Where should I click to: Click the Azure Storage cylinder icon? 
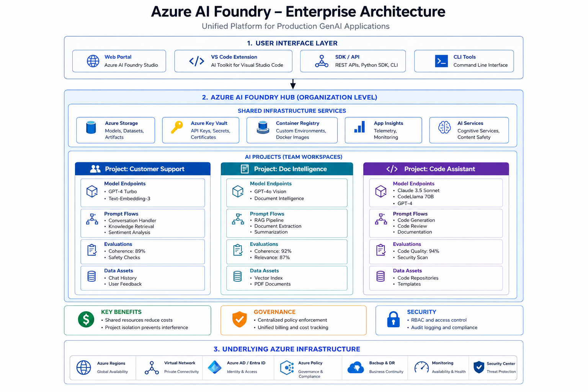tap(91, 127)
